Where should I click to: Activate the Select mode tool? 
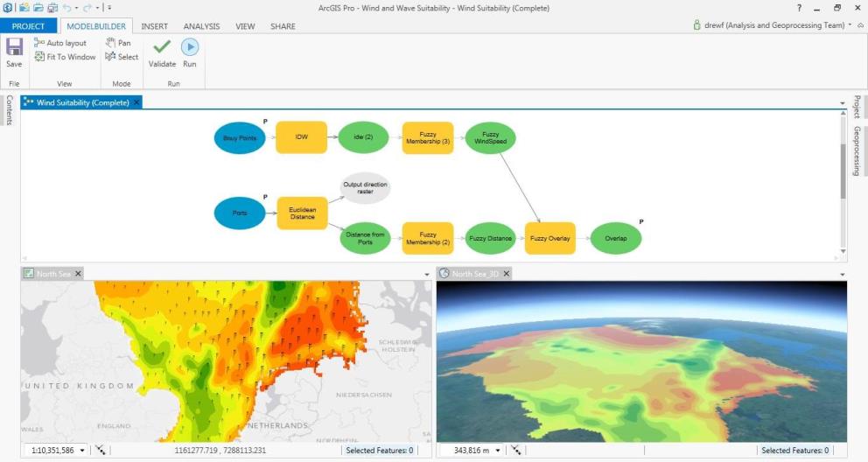click(122, 56)
